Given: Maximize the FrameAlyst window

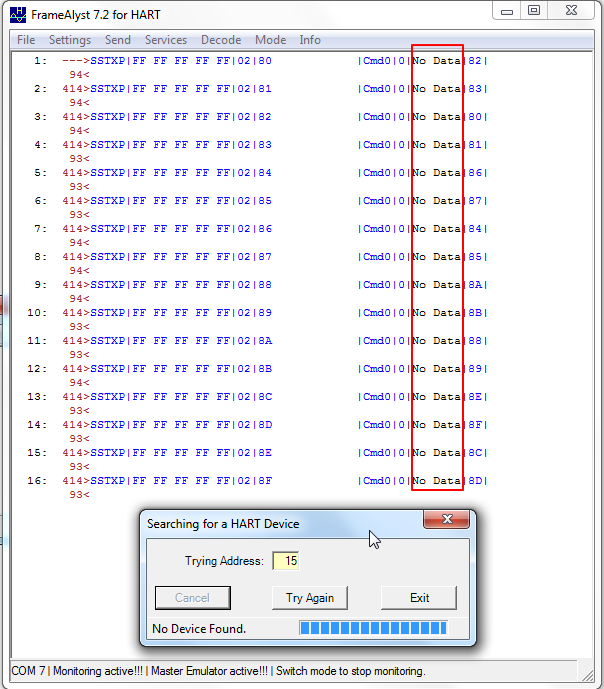Looking at the screenshot, I should coord(534,11).
